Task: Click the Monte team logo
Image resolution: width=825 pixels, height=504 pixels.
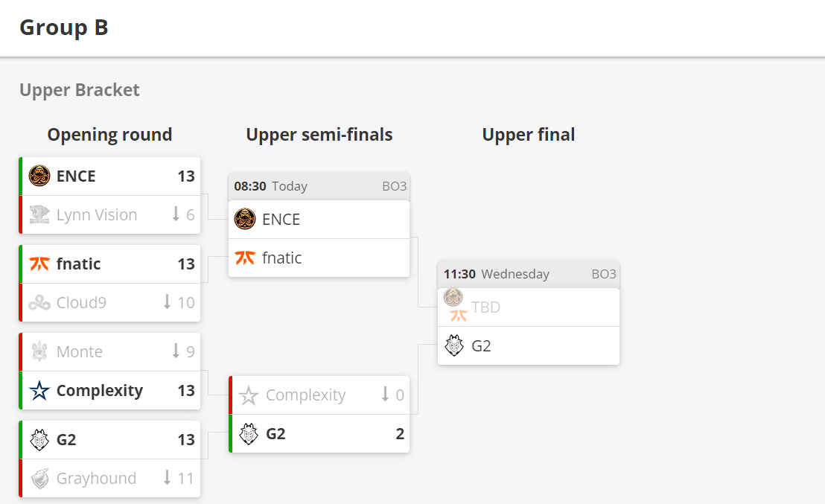Action: click(39, 351)
